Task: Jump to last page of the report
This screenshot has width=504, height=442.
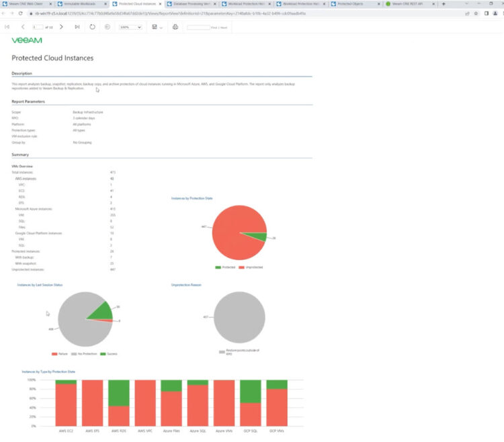Action: (x=77, y=27)
